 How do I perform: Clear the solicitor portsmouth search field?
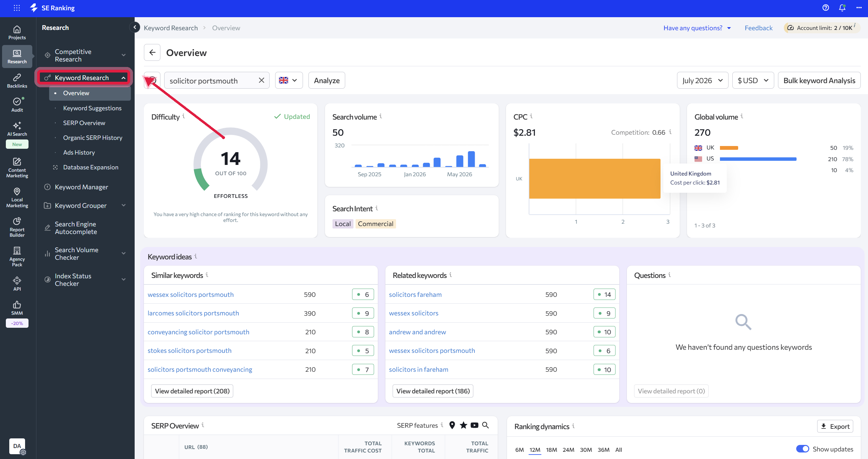coord(261,80)
